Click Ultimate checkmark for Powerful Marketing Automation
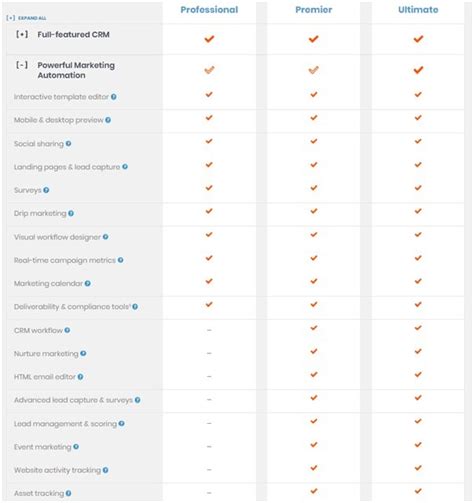The image size is (474, 503). pyautogui.click(x=418, y=70)
